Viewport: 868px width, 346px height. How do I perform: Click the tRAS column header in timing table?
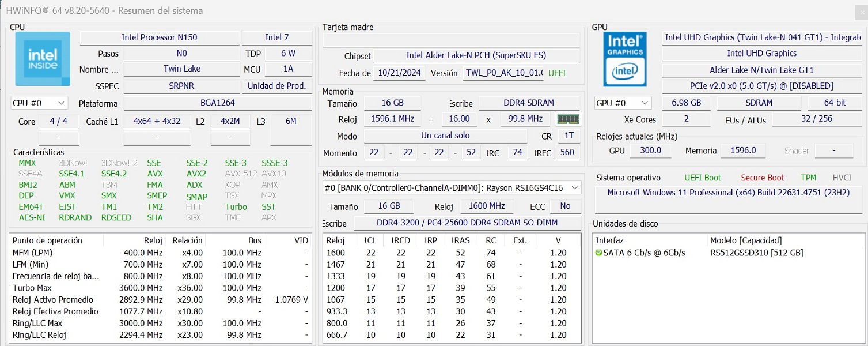click(x=460, y=240)
